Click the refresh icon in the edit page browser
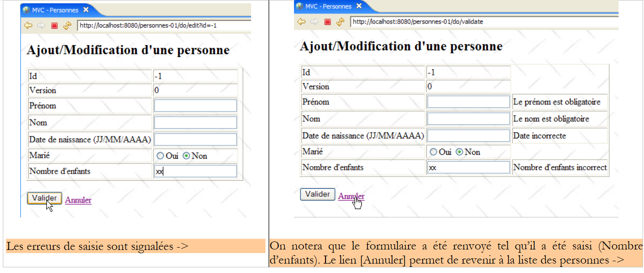The width and height of the screenshot is (644, 273). (x=67, y=25)
